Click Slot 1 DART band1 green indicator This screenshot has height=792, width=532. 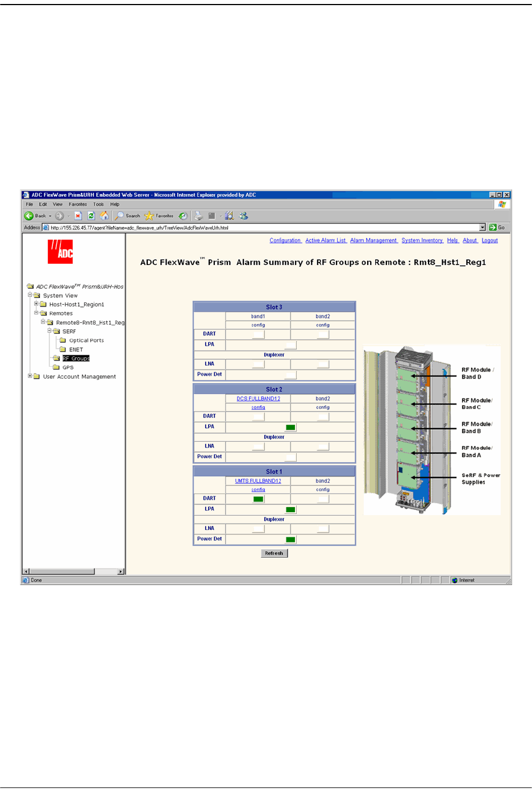(258, 499)
